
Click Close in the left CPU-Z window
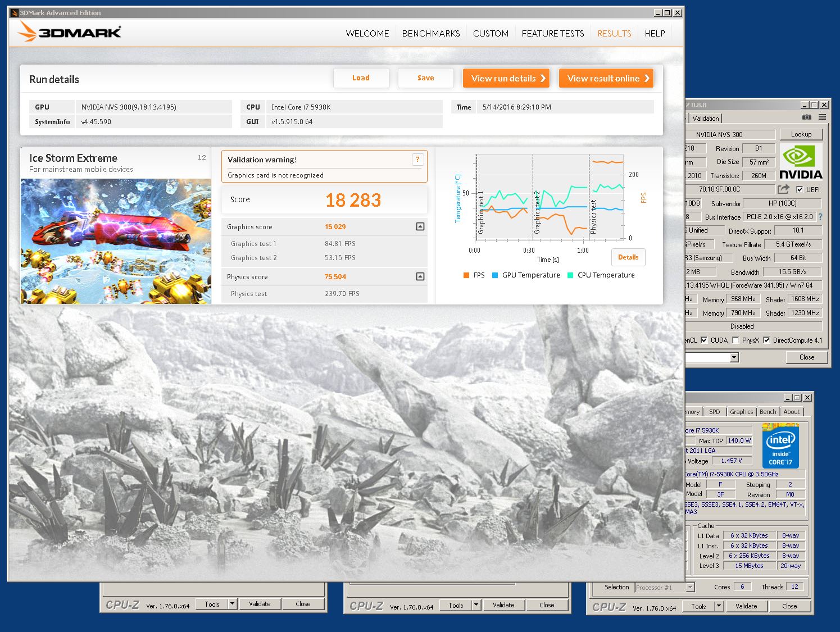point(303,604)
